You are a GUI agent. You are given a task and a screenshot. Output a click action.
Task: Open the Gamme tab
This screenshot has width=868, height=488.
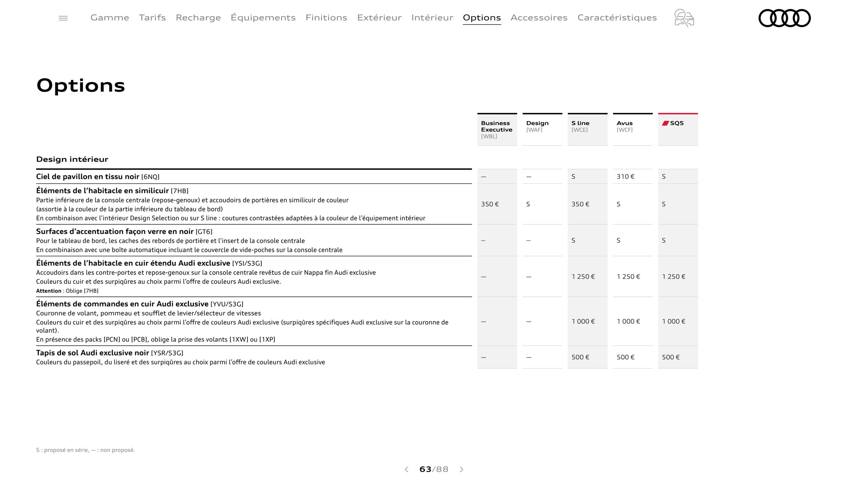click(110, 17)
